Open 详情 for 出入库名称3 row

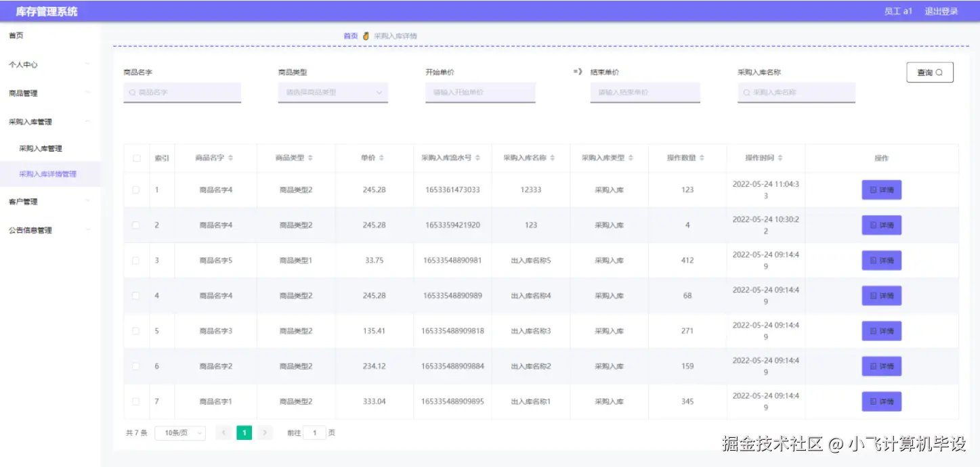881,331
